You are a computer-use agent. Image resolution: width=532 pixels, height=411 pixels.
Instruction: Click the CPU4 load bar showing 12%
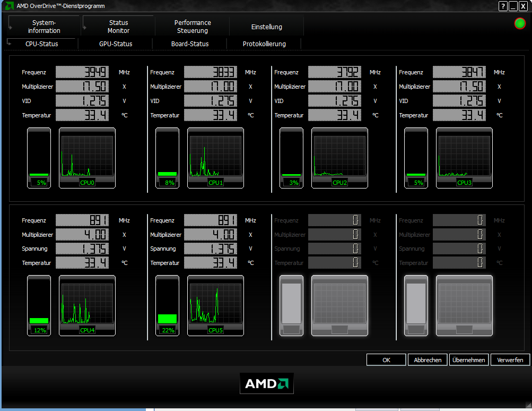click(x=39, y=306)
